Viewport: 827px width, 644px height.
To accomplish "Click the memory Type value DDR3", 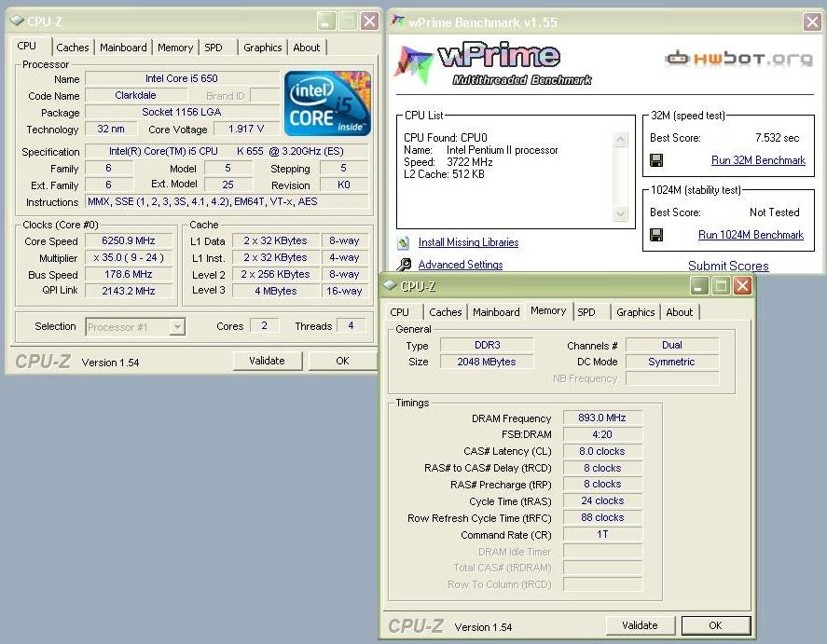I will (487, 345).
